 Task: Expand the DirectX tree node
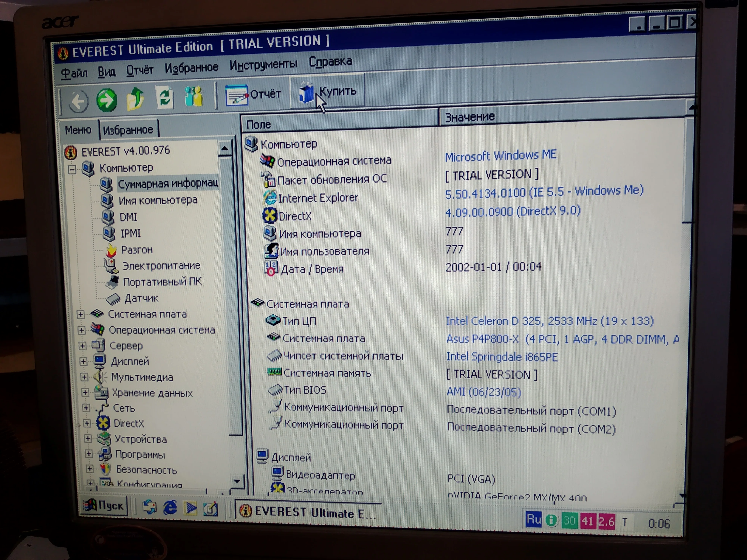87,423
